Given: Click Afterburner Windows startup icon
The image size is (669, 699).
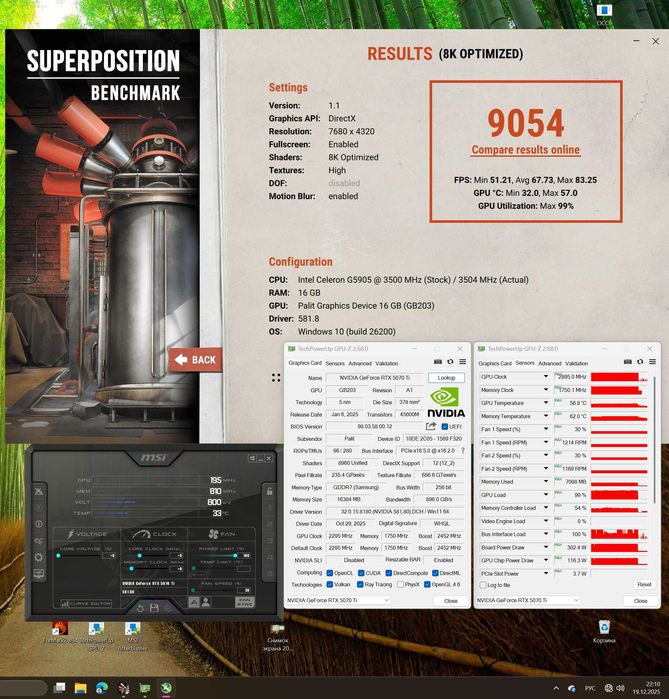Looking at the screenshot, I should click(252, 458).
